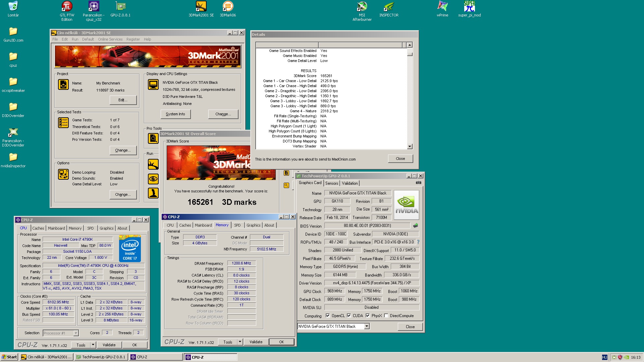Click the Display and CPU monitor icon

click(153, 84)
